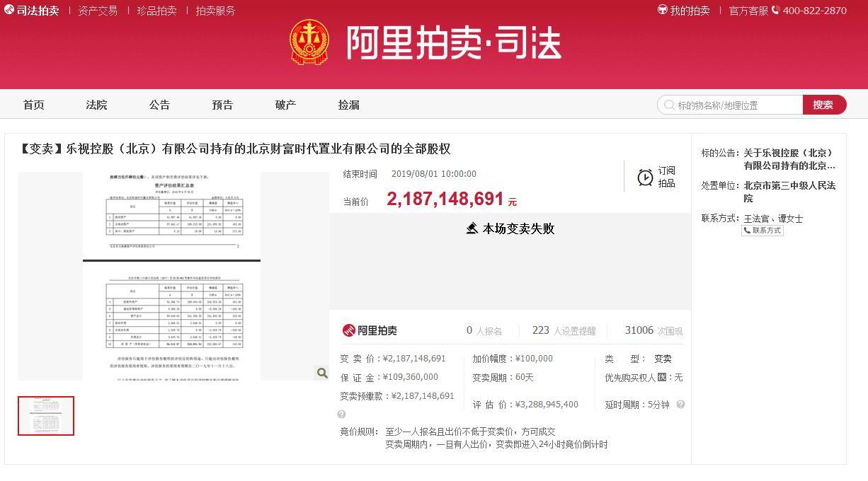Click the clock subscribe-auction icon
The image size is (868, 481).
(645, 177)
